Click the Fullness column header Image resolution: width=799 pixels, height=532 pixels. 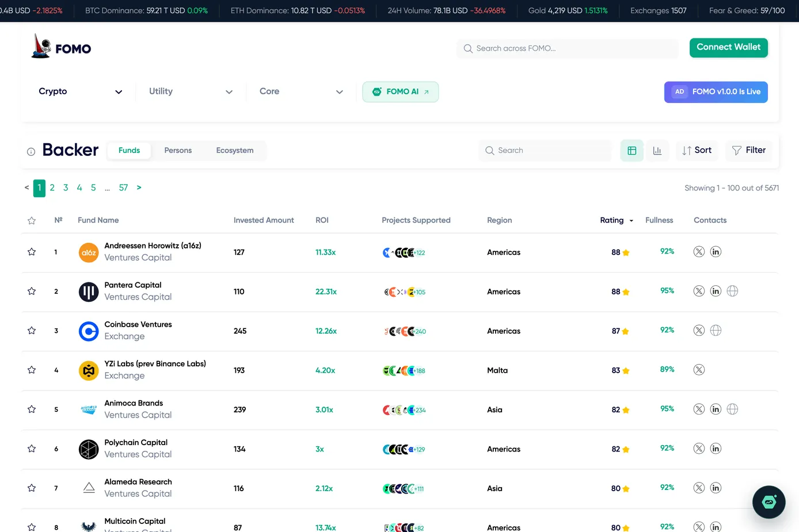click(x=659, y=220)
